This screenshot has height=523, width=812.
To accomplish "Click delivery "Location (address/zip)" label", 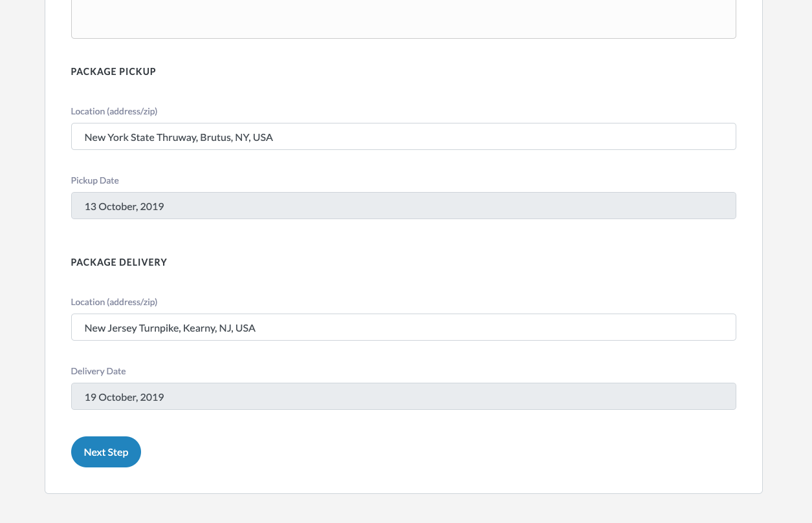I will (114, 302).
